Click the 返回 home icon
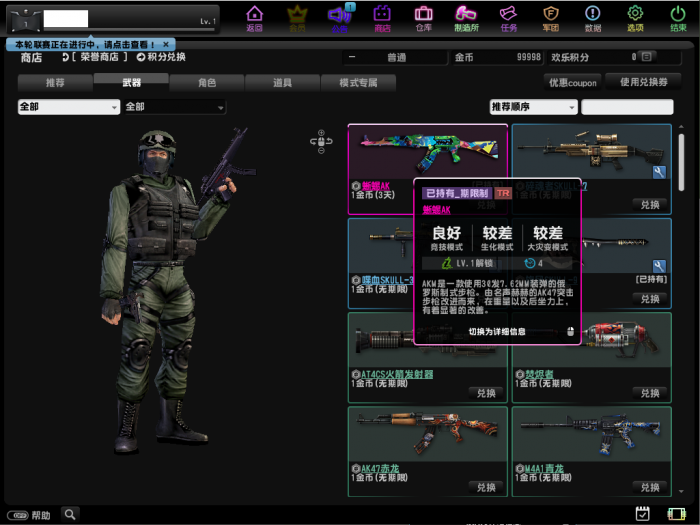Viewport: 700px width, 525px height. point(254,16)
